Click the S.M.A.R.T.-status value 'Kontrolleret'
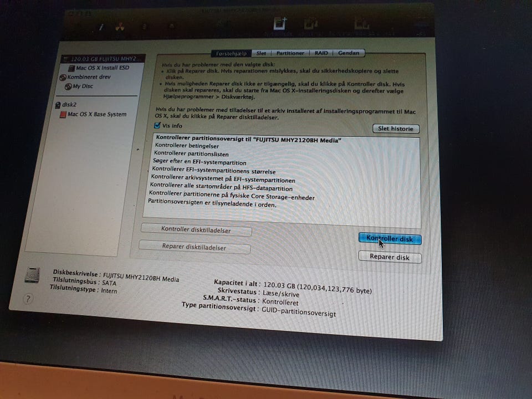 (280, 302)
